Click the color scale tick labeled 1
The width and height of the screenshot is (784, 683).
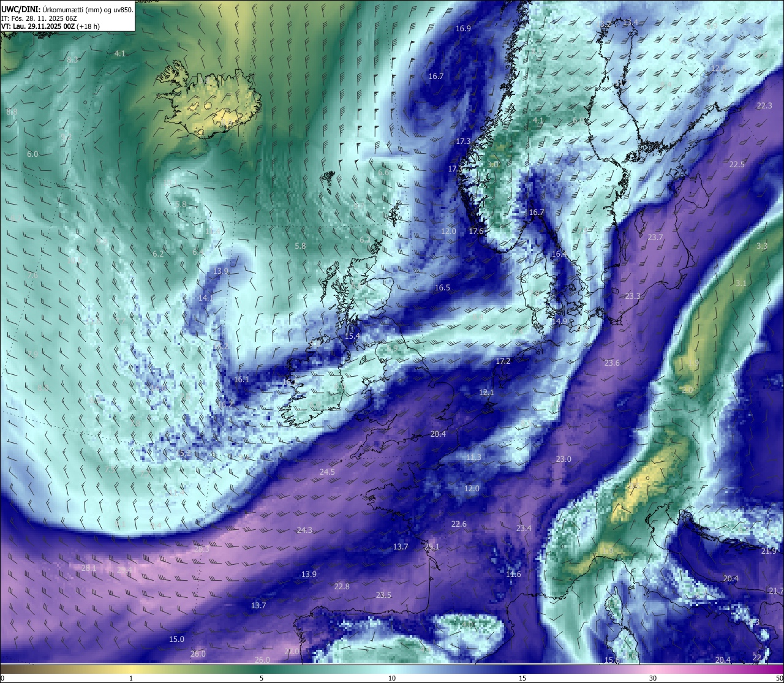pyautogui.click(x=131, y=678)
